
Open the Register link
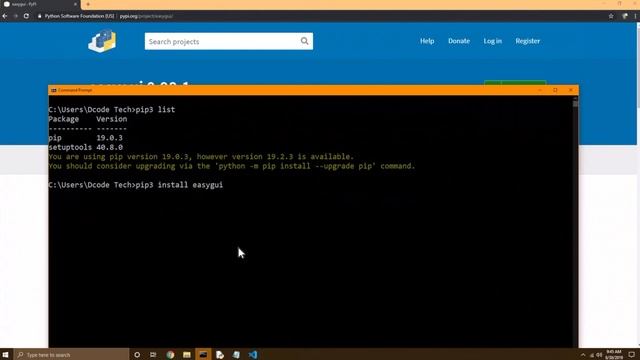coord(527,41)
